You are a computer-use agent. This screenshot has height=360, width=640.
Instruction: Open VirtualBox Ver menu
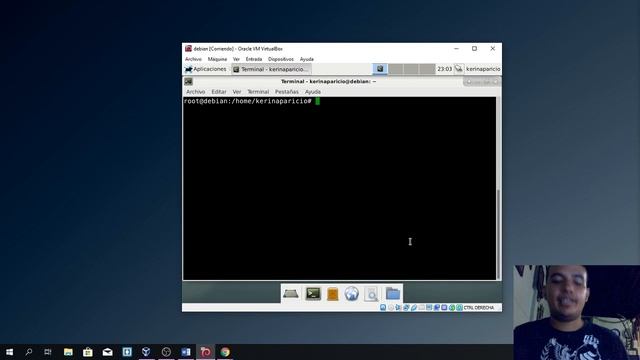tap(236, 59)
